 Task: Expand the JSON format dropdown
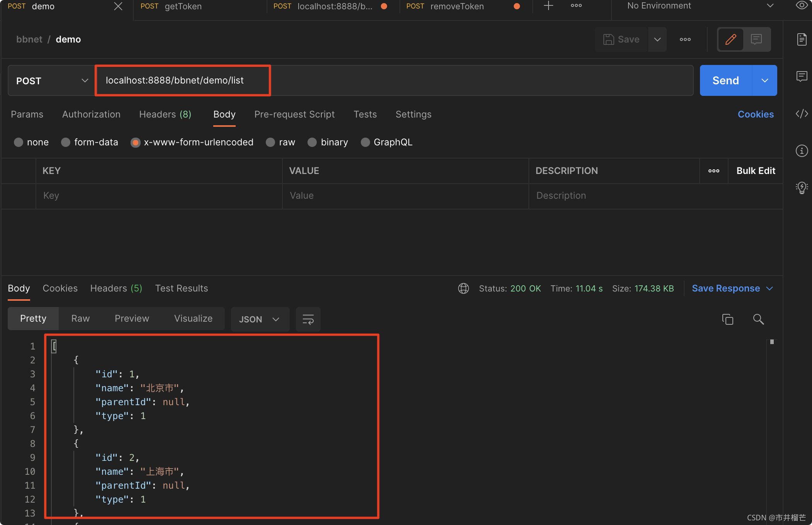[x=260, y=319]
